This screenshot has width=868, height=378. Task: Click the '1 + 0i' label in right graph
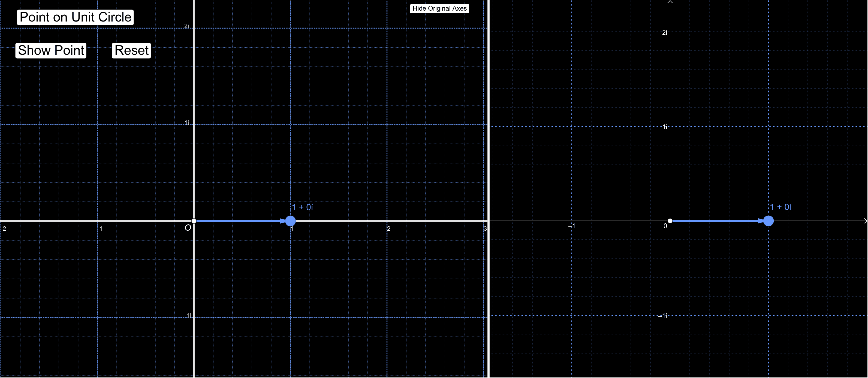pos(780,207)
